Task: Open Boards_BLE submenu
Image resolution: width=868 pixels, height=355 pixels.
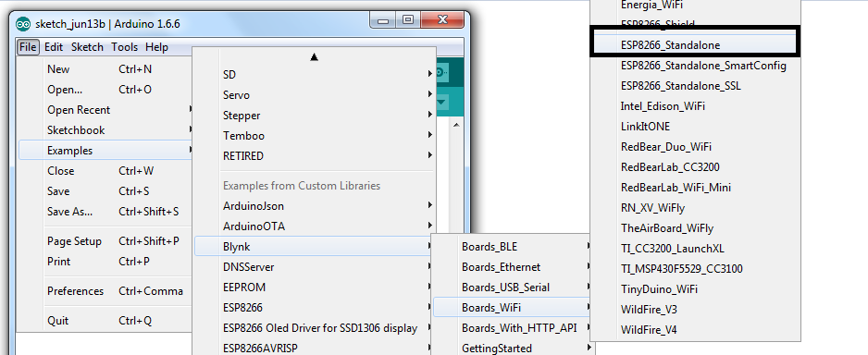Action: pyautogui.click(x=513, y=247)
